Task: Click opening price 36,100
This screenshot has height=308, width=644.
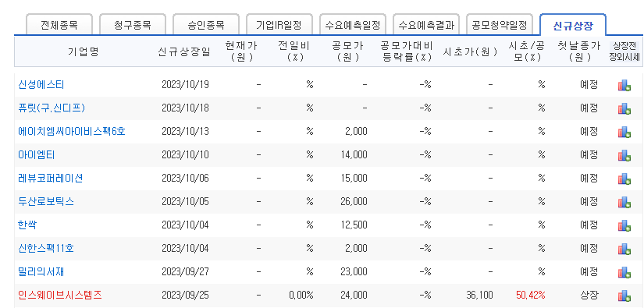Action: 480,295
